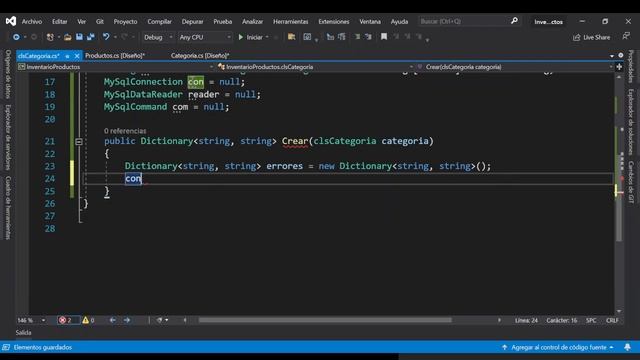Viewport: 640px width, 360px height.
Task: Collapse the Crear method at line 21
Action: pyautogui.click(x=79, y=142)
